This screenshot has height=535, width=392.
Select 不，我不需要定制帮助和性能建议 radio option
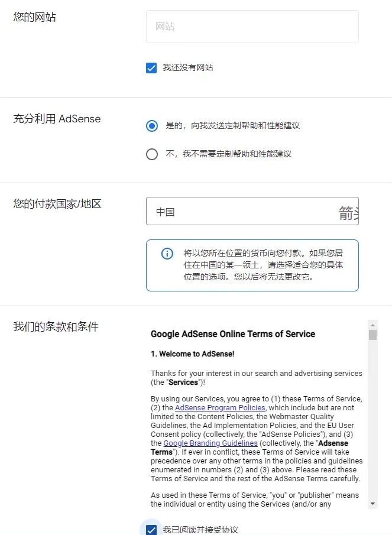click(x=152, y=154)
